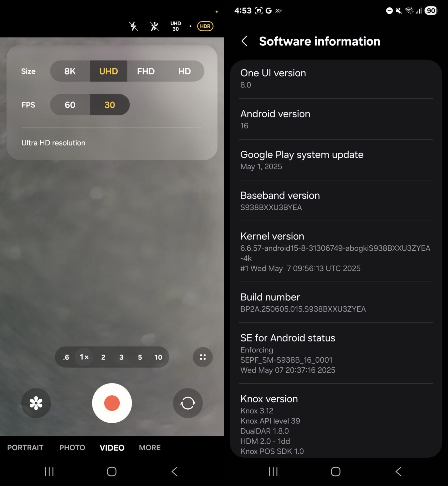Tap the HDR badge at the top

(x=205, y=26)
